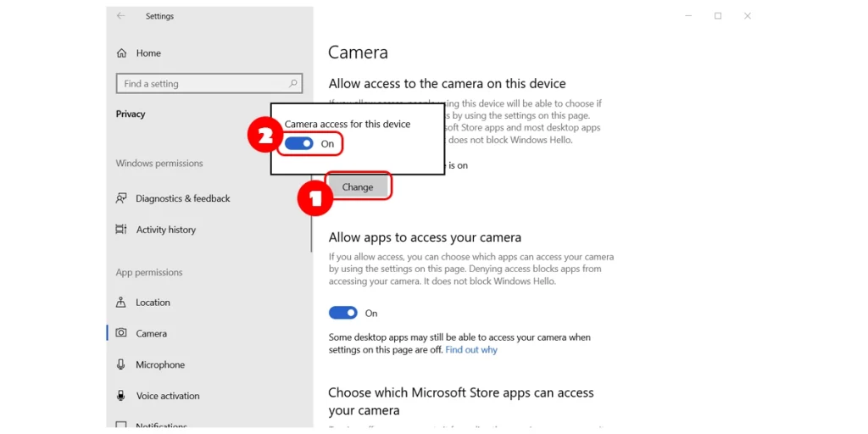Select Voice activation in sidebar
868x434 pixels.
[168, 396]
